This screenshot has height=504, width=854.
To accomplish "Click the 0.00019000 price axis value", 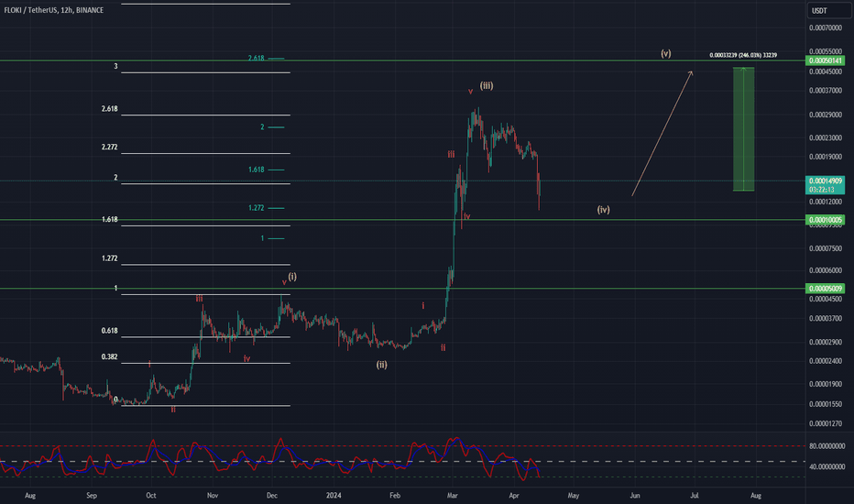I will tap(825, 157).
